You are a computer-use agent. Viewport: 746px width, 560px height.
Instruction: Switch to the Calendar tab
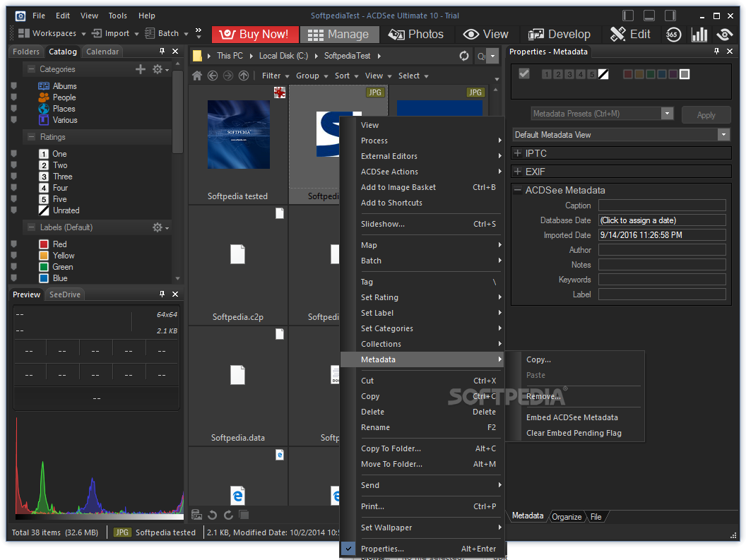coord(102,52)
